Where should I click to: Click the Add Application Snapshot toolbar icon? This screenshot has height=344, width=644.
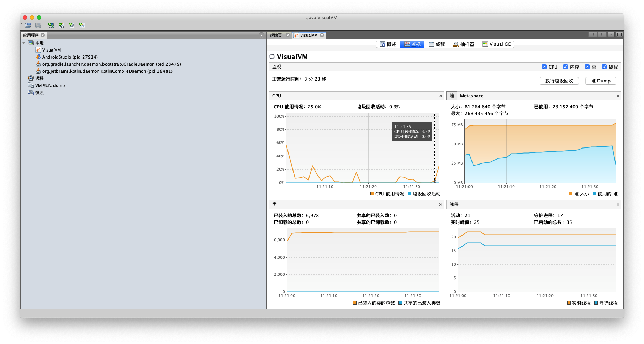(x=82, y=26)
